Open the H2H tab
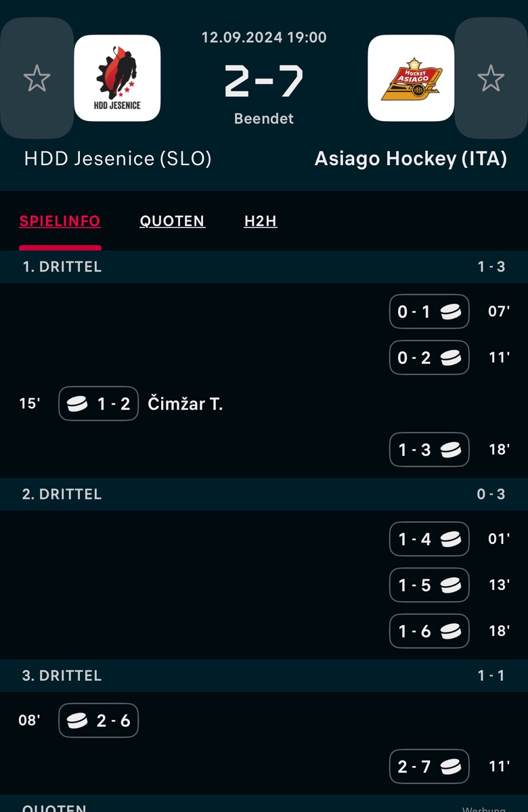 coord(261,221)
